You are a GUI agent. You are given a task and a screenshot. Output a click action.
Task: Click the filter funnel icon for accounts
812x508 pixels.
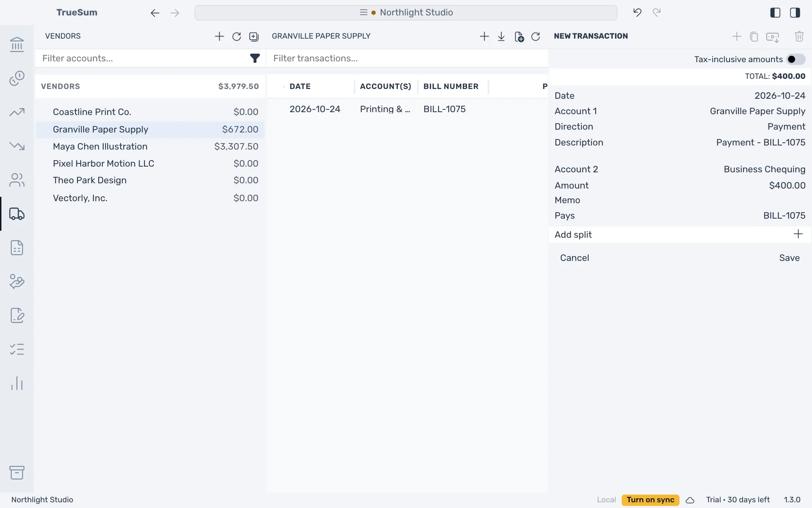coord(255,59)
